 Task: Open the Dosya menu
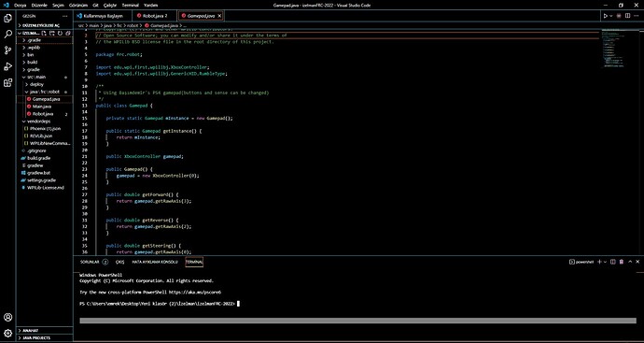coord(20,5)
